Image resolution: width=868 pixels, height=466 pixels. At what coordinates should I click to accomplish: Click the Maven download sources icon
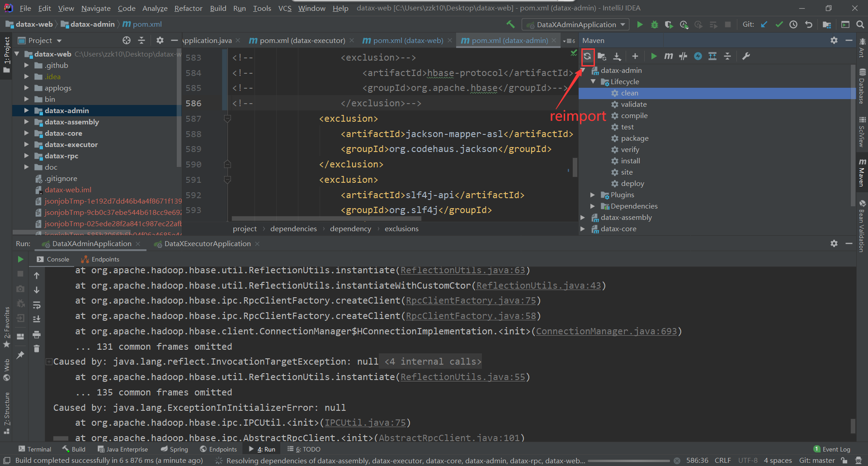617,56
